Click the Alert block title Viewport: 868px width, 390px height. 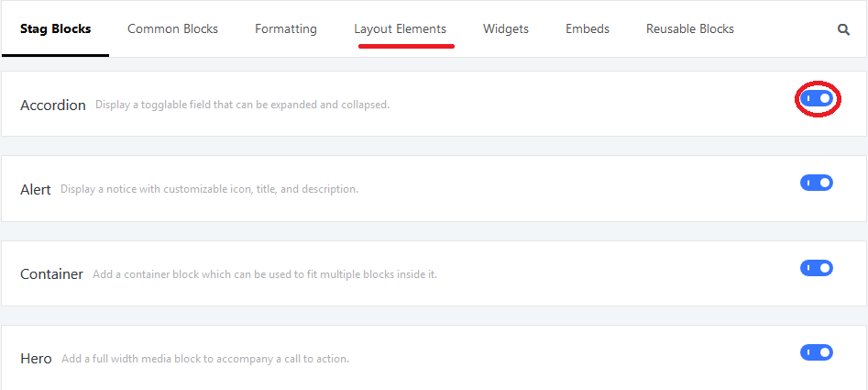36,189
